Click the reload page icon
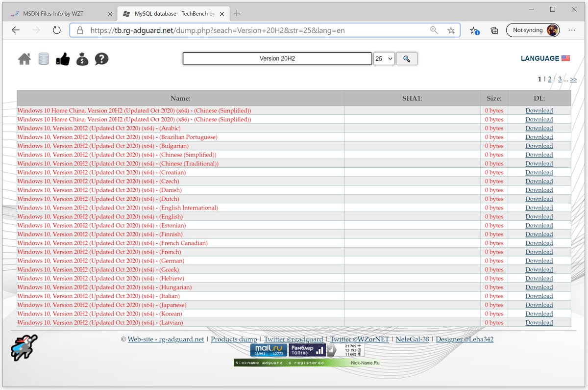This screenshot has width=588, height=390. coord(56,30)
